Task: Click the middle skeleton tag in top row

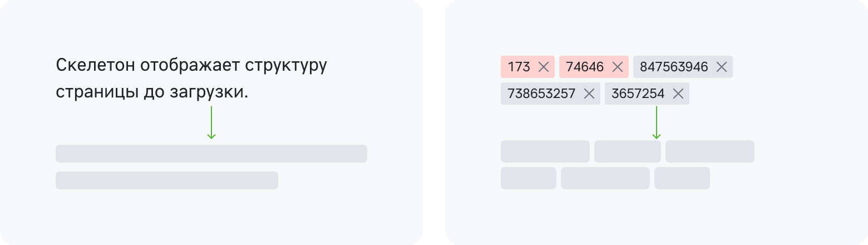Action: pyautogui.click(x=628, y=151)
